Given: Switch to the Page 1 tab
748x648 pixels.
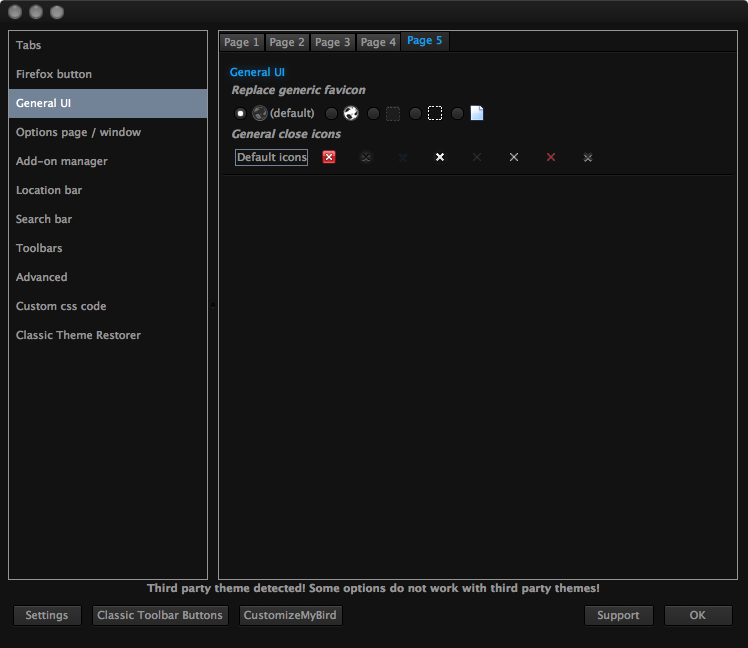Looking at the screenshot, I should (241, 42).
